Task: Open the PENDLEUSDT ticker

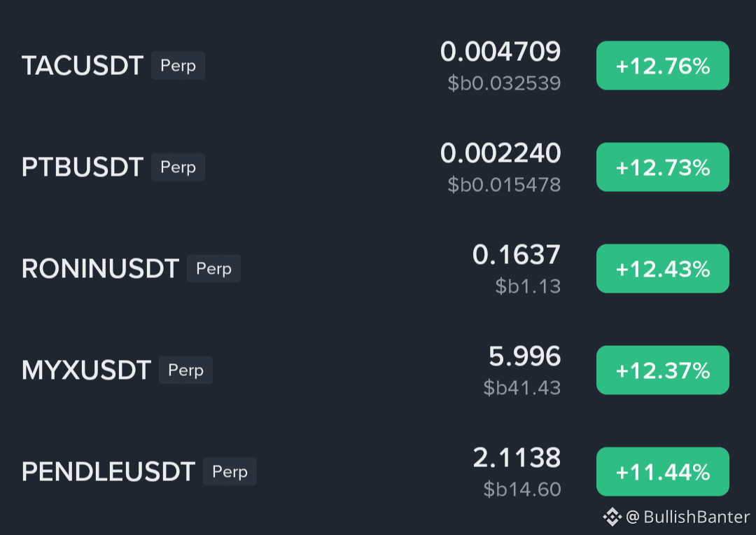Action: click(108, 471)
